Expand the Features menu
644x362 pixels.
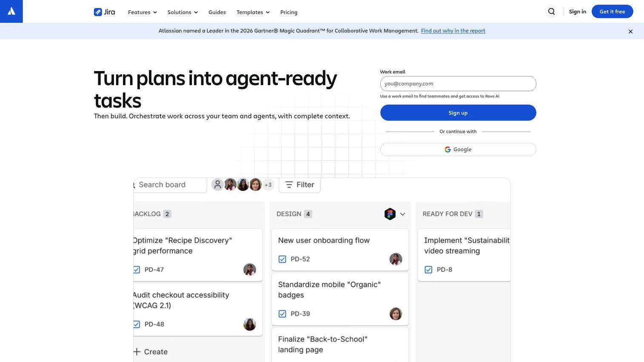pyautogui.click(x=142, y=12)
